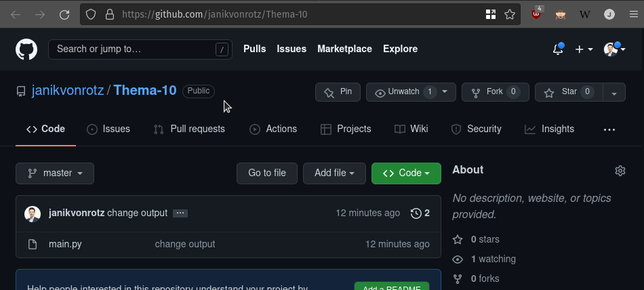Focus the Search or jump to field
Image resolution: width=644 pixels, height=290 pixels.
tap(140, 49)
